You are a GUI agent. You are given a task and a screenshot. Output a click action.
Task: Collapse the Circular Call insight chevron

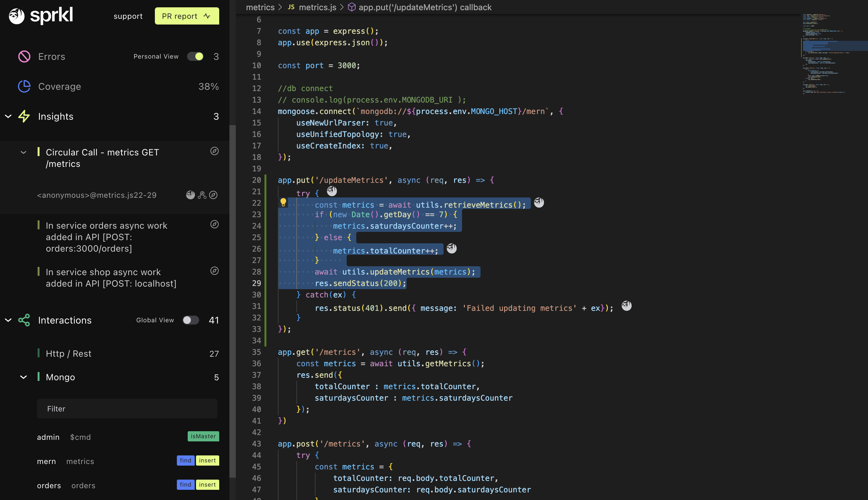23,153
